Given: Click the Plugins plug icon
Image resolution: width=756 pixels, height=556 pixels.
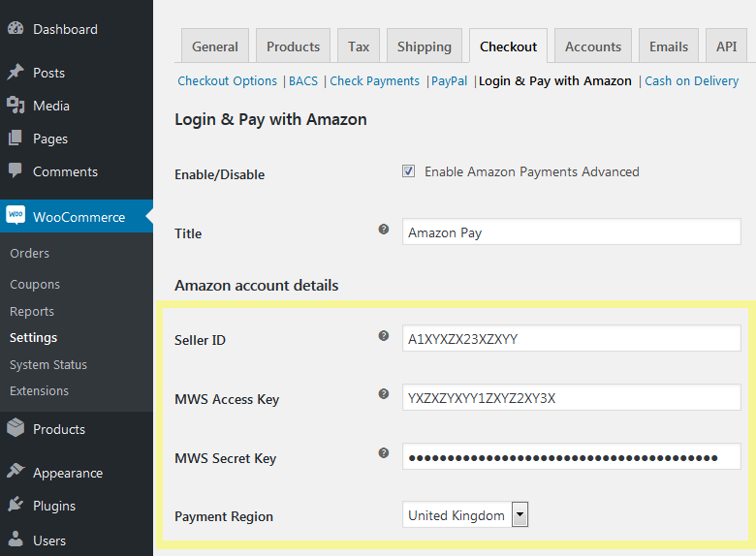Looking at the screenshot, I should 16,506.
